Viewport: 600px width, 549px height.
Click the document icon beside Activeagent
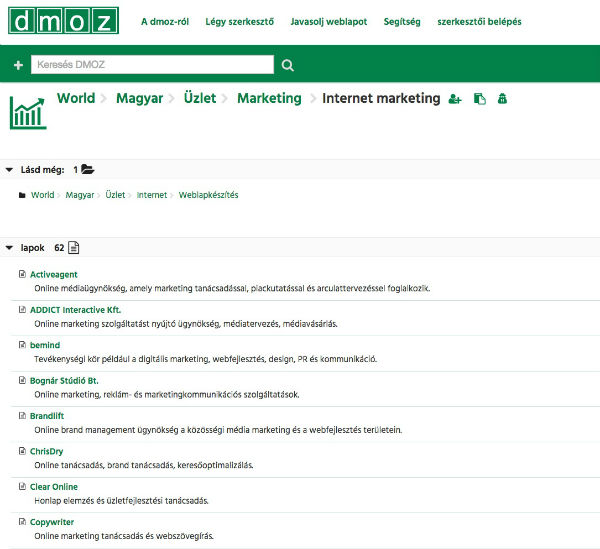22,274
